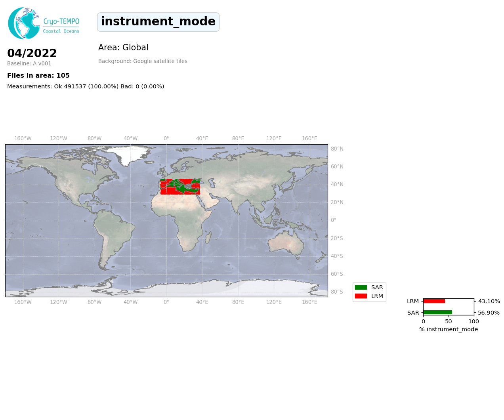Click the 50 tick on the bar chart axis
The height and width of the screenshot is (420, 504).
449,321
